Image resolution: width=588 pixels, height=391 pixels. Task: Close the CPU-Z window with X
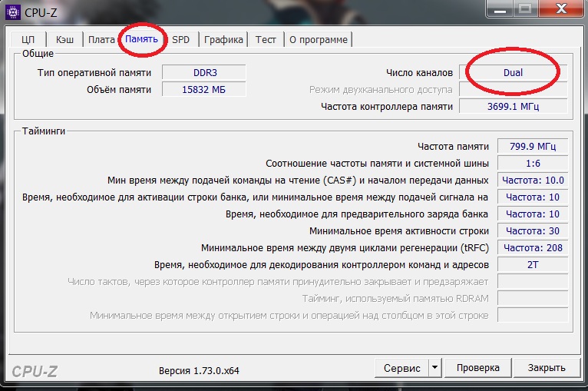(x=561, y=9)
